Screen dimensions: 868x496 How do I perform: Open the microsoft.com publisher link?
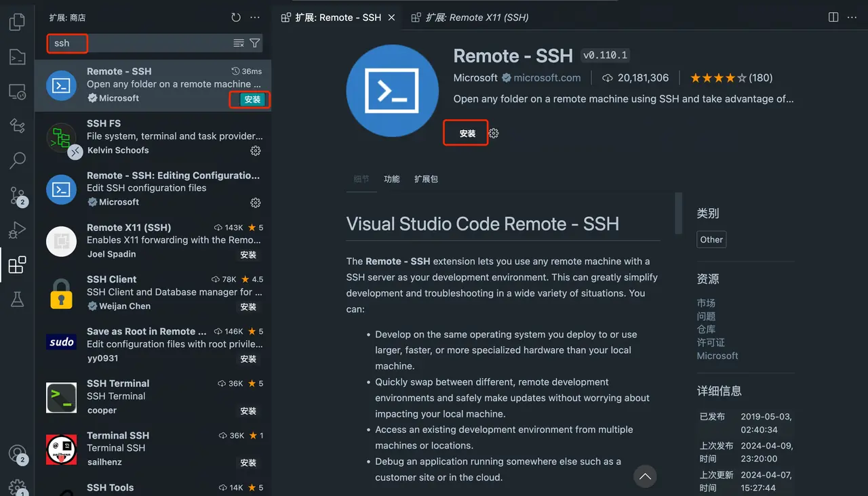click(547, 78)
